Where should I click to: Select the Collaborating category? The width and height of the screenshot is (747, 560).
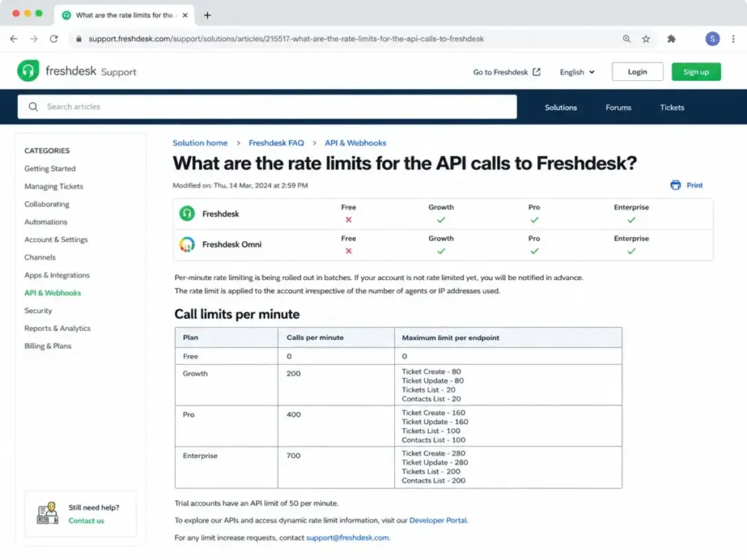(47, 204)
